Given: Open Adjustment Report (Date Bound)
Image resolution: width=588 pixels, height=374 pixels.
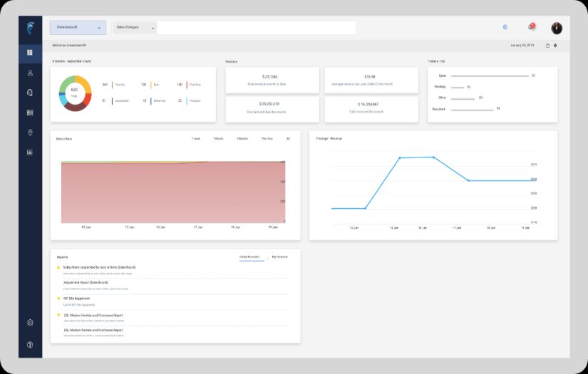Looking at the screenshot, I should click(x=86, y=283).
